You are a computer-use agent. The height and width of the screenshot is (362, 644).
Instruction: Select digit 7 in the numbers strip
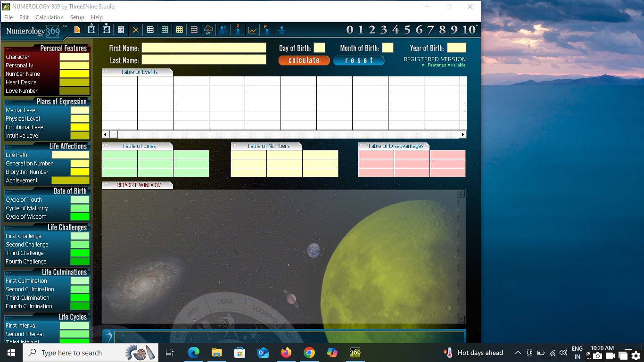[430, 30]
